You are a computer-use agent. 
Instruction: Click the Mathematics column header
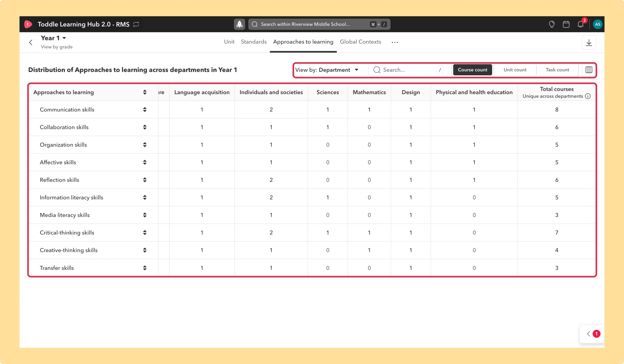click(369, 92)
